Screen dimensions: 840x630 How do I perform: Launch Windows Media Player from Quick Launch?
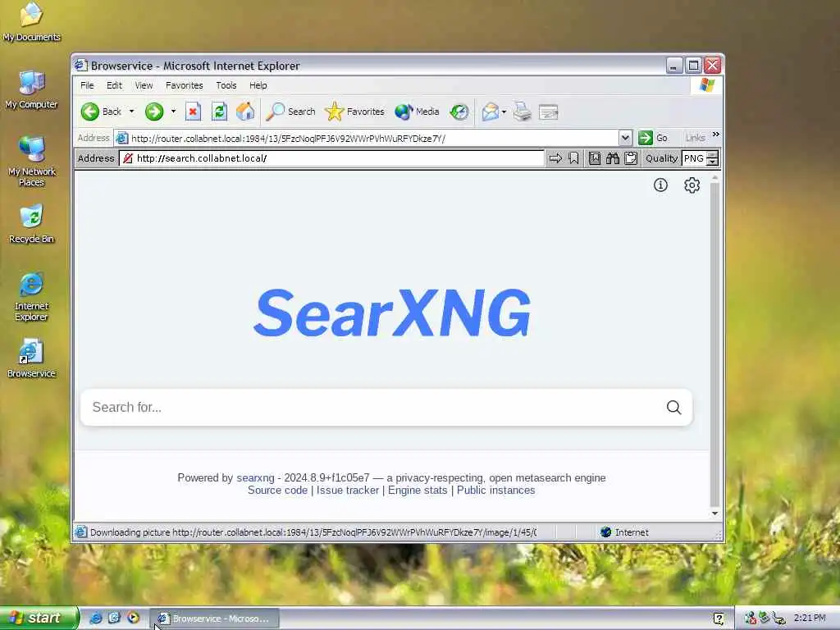click(x=133, y=618)
